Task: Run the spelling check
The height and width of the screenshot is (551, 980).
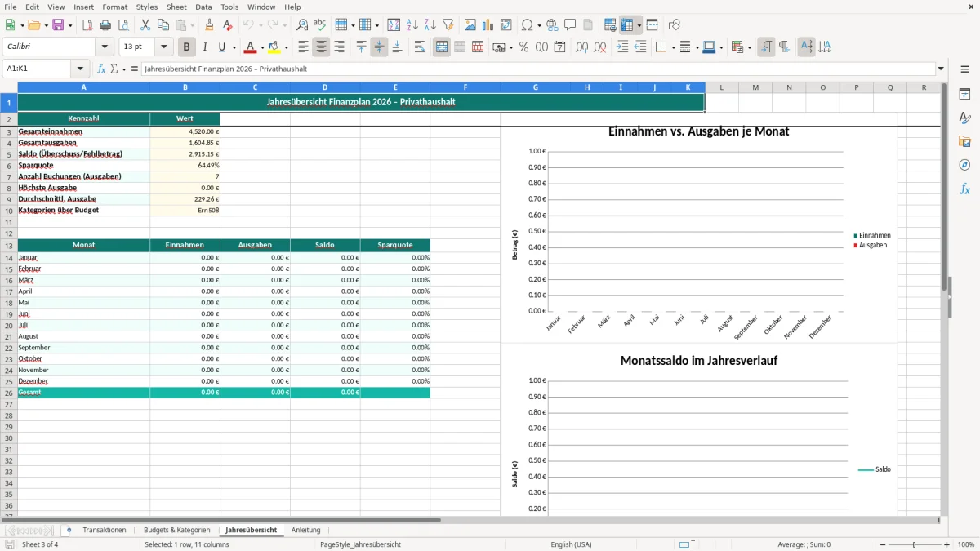Action: (x=320, y=25)
